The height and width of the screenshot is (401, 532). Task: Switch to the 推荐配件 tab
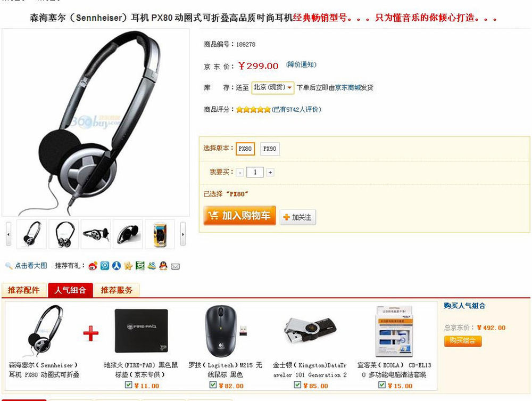tap(24, 290)
